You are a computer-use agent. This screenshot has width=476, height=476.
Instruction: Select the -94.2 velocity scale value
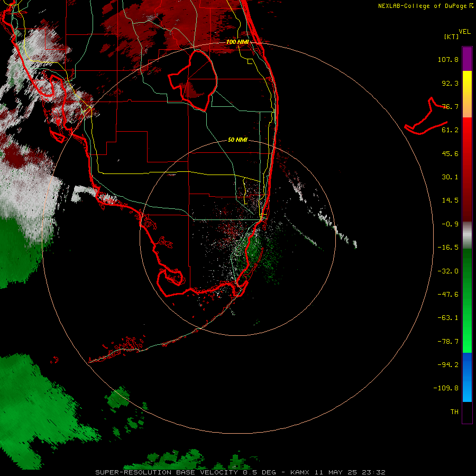point(448,365)
